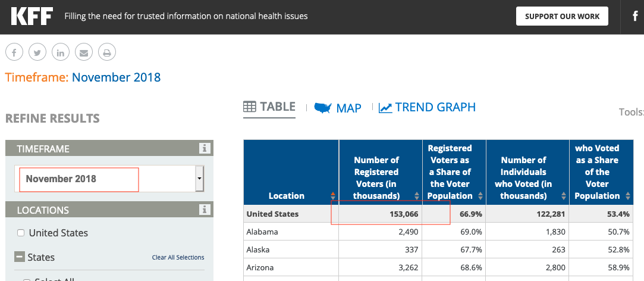
Task: Click the Alabama row label
Action: pyautogui.click(x=262, y=232)
